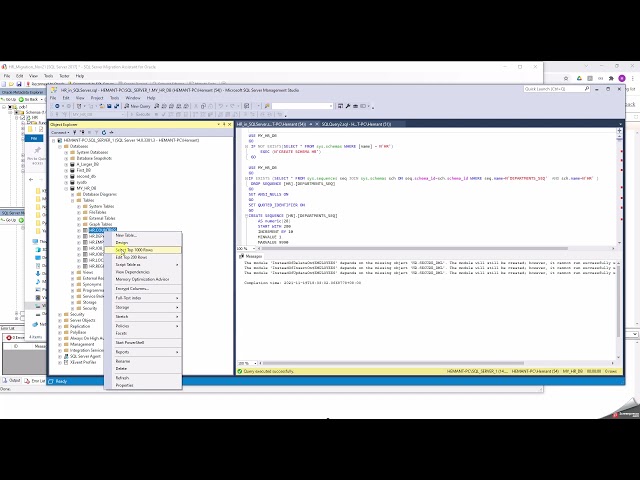The height and width of the screenshot is (480, 640).
Task: Open the toolbar search combo box dropdown
Action: (x=331, y=106)
